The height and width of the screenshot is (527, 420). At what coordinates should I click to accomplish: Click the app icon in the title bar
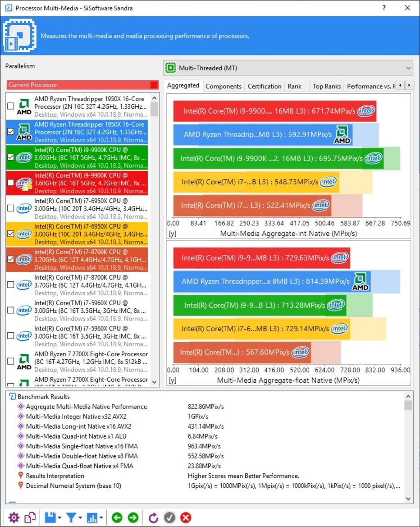9,8
